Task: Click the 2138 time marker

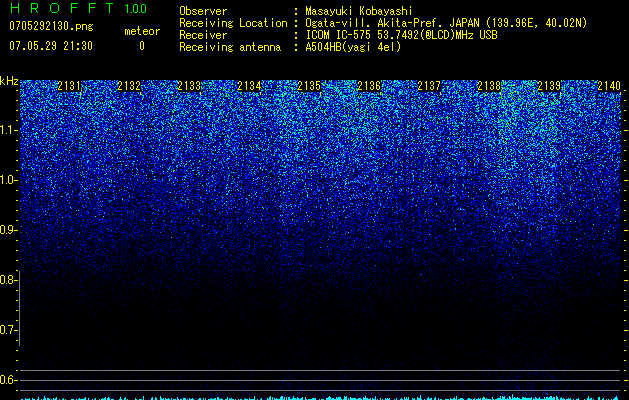Action: tap(489, 86)
